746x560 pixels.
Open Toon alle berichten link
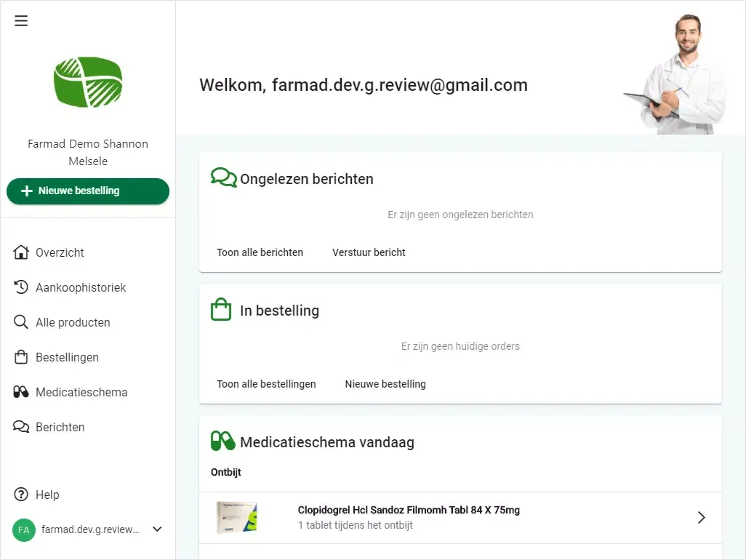click(260, 252)
